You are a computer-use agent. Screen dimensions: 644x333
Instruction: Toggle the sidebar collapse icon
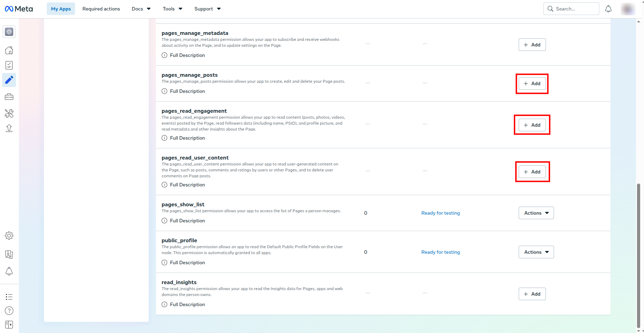tap(9, 325)
